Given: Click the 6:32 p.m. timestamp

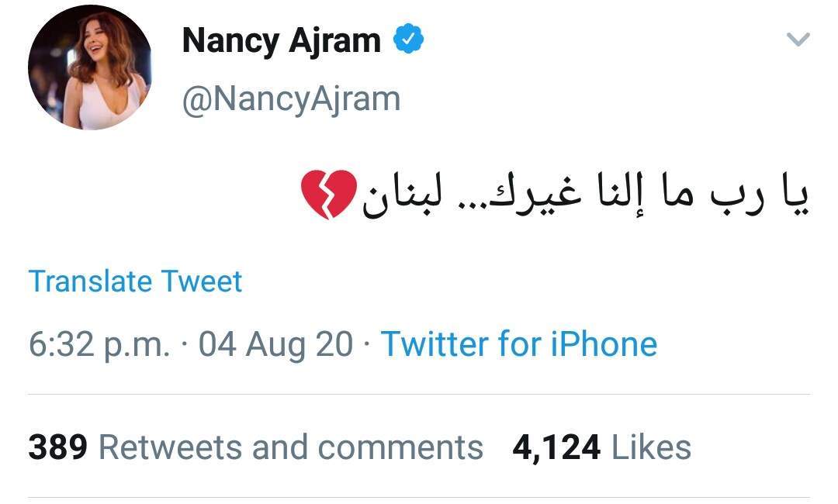Looking at the screenshot, I should click(x=99, y=343).
